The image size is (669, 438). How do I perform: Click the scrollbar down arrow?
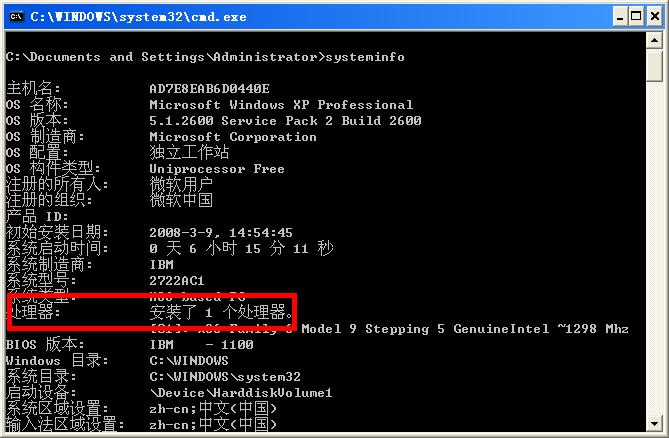click(x=655, y=428)
